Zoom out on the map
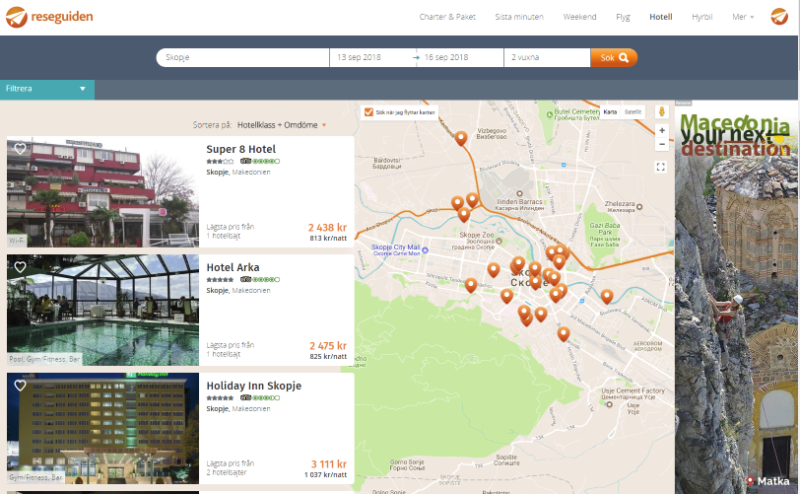Screen dimensions: 800x494 pyautogui.click(x=661, y=145)
